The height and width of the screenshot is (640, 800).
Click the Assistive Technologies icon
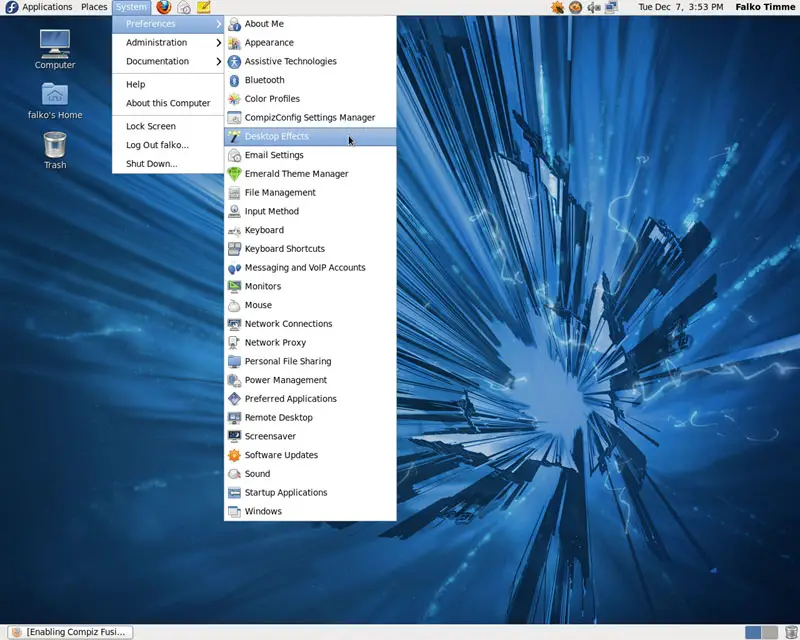[x=234, y=61]
